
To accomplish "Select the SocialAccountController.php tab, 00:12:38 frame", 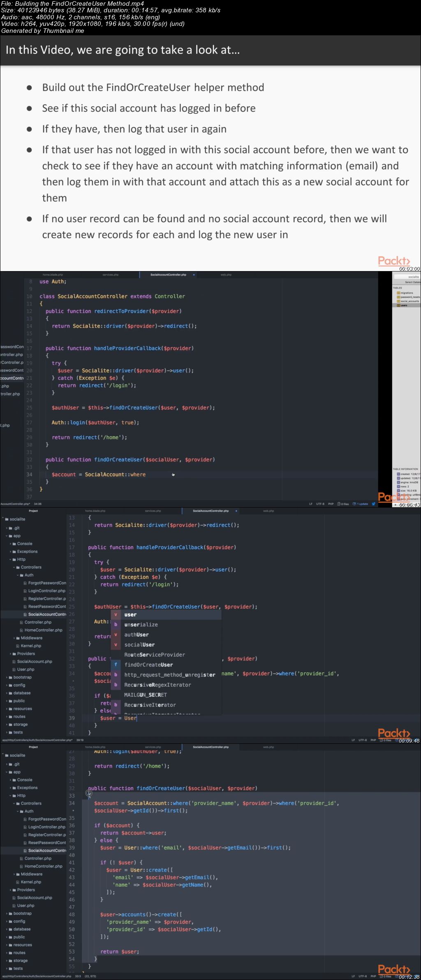I will tap(210, 747).
